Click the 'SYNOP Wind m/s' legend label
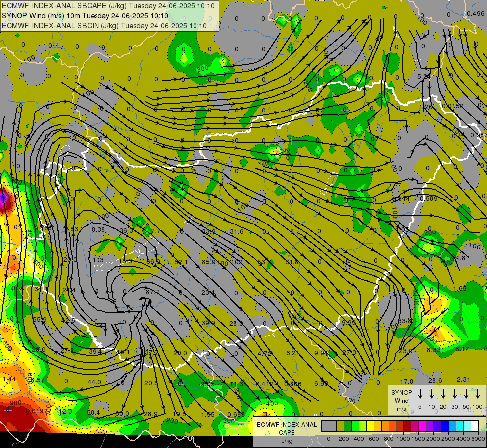Screen dimensions: 487x448 point(401,400)
